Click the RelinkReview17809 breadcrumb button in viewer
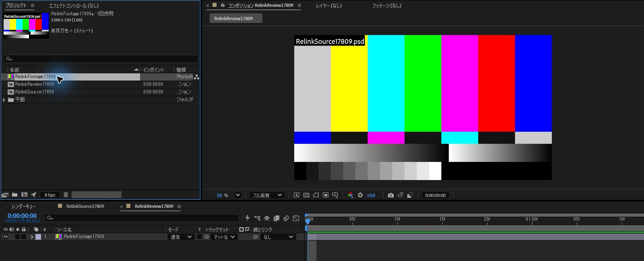 pos(236,19)
